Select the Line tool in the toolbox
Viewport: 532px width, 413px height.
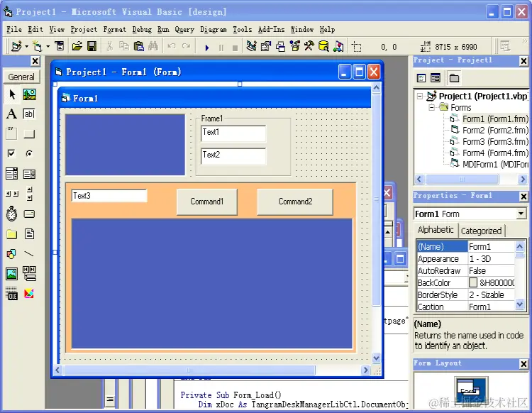click(30, 254)
